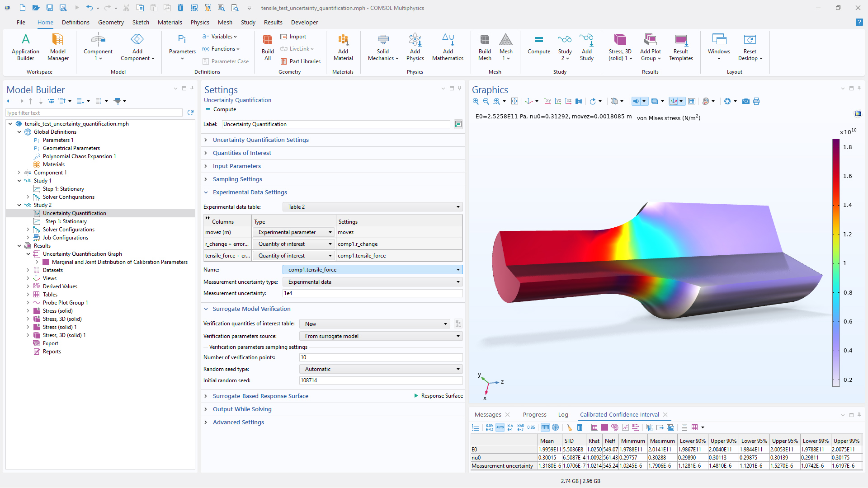Toggle the show grid button in Graphics
The image size is (868, 488).
[692, 101]
